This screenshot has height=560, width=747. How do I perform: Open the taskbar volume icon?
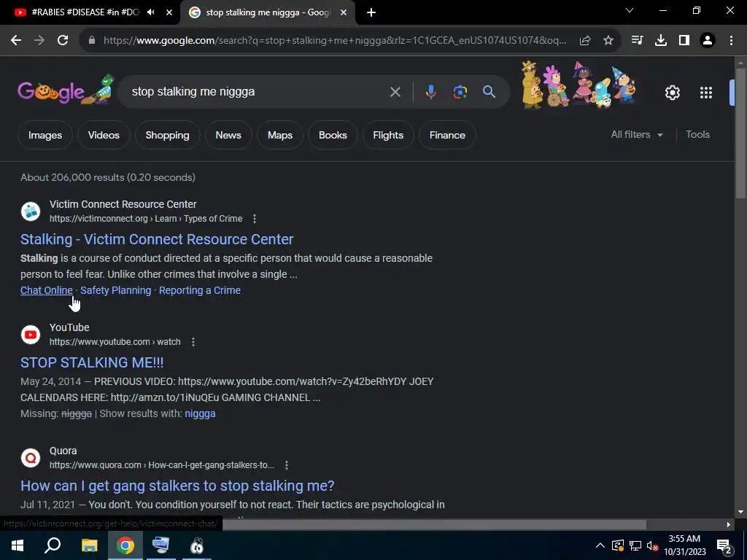pyautogui.click(x=652, y=545)
